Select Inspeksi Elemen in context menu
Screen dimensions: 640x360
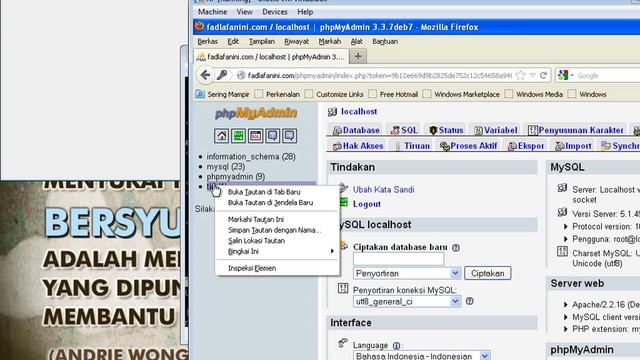click(277, 268)
